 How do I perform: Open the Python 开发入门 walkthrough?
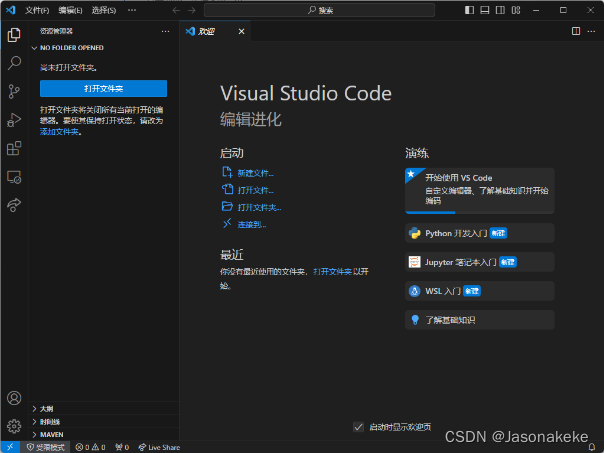point(480,233)
